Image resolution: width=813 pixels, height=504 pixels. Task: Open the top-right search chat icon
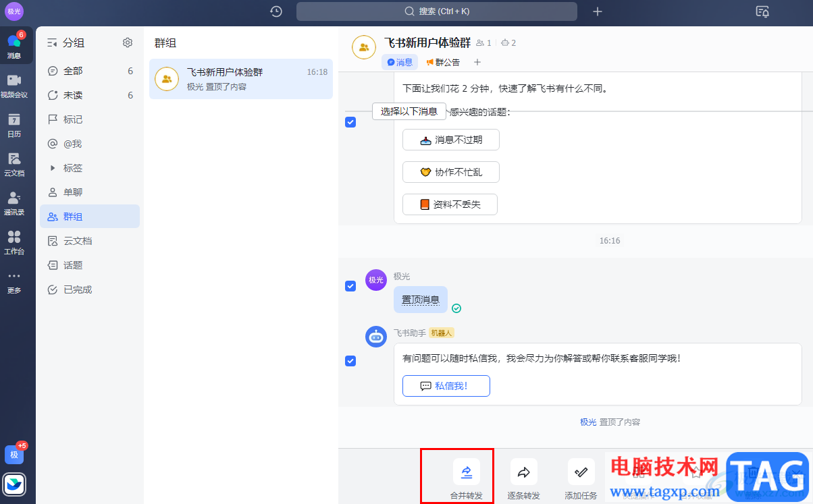pos(763,11)
